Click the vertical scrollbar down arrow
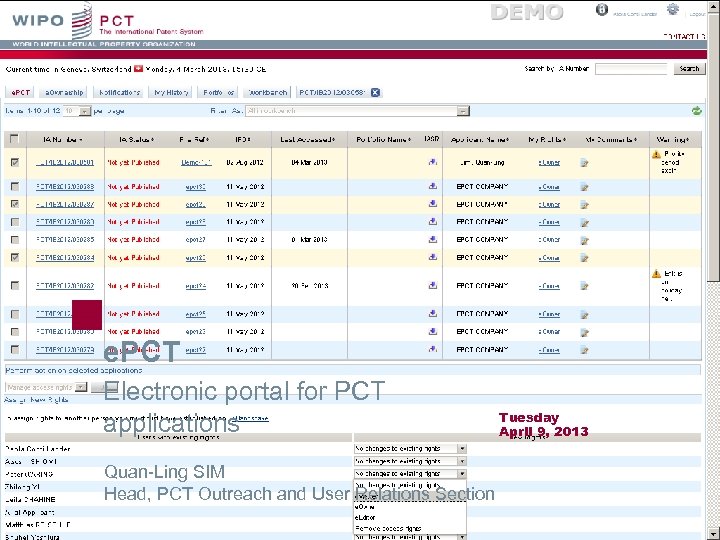 click(x=714, y=534)
